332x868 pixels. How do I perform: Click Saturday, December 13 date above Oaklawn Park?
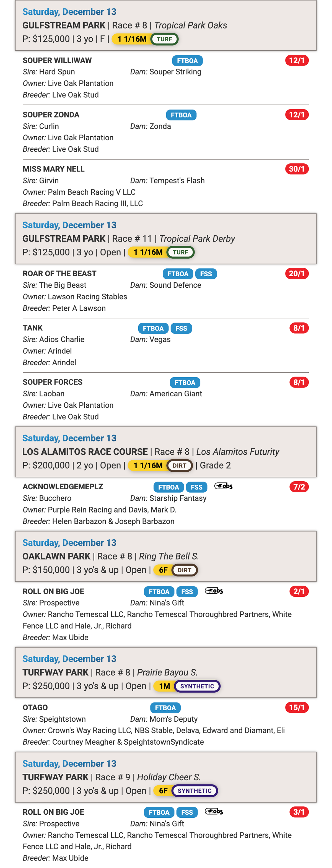(x=69, y=543)
